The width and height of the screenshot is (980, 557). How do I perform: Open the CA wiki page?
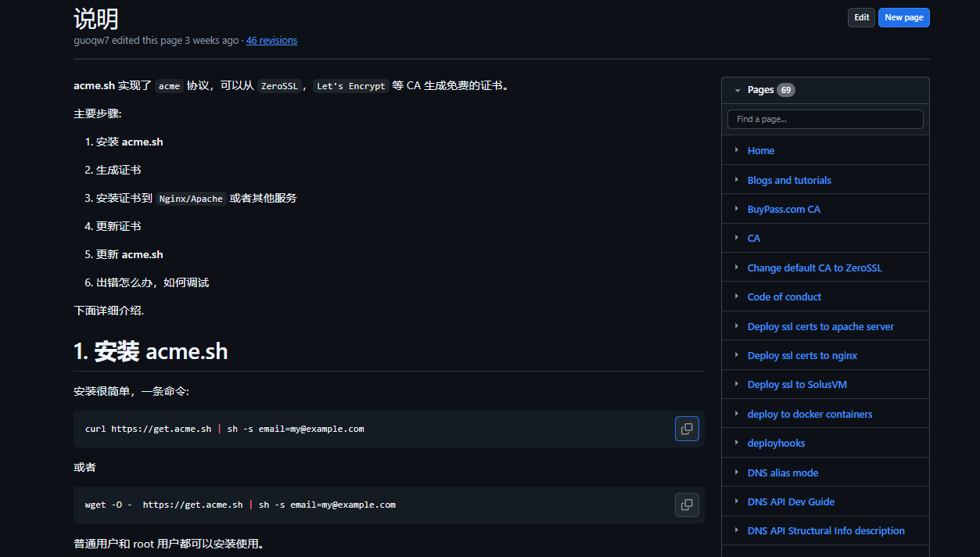click(754, 239)
